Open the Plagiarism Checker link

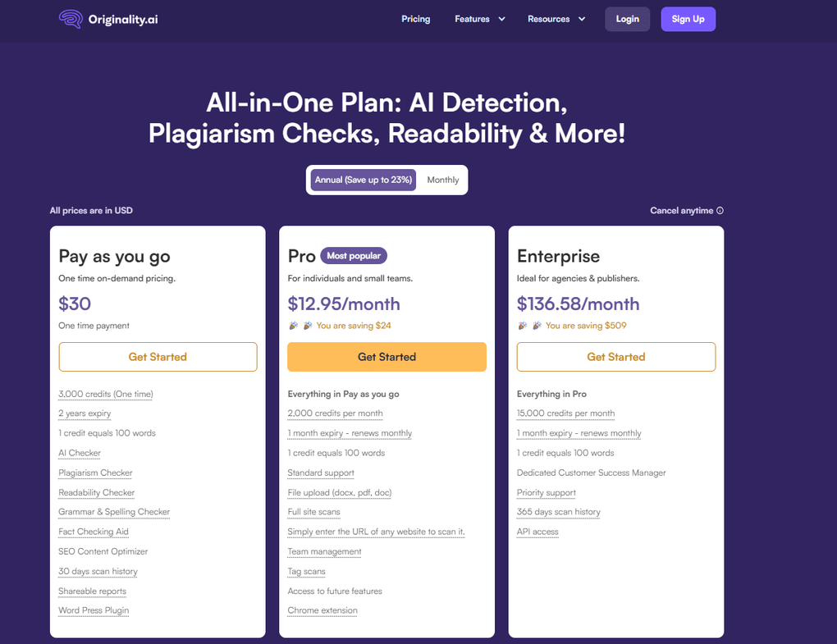[95, 473]
